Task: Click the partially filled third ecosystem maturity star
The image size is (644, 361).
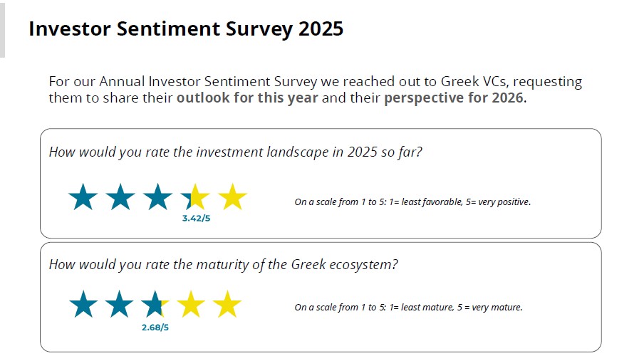Action: coord(154,305)
